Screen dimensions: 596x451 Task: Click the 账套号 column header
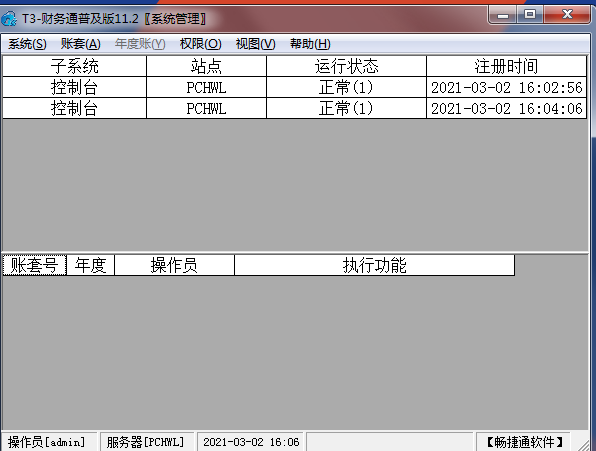coord(35,265)
